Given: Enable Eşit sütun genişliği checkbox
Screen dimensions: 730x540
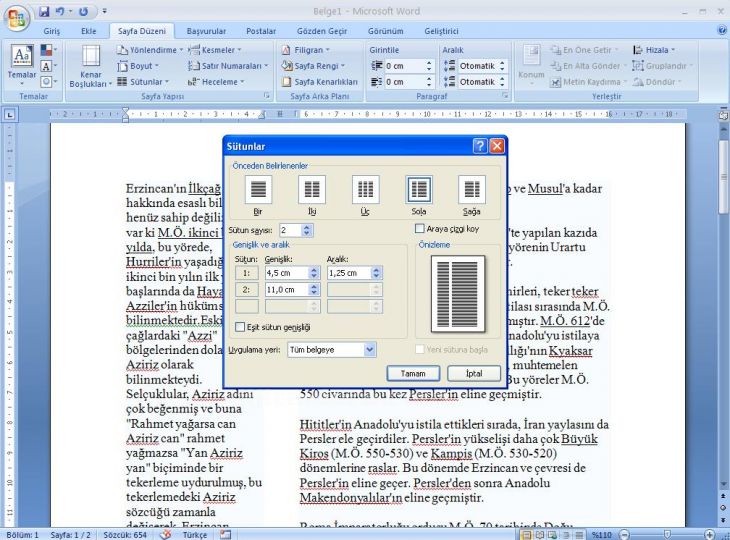Looking at the screenshot, I should tap(240, 327).
